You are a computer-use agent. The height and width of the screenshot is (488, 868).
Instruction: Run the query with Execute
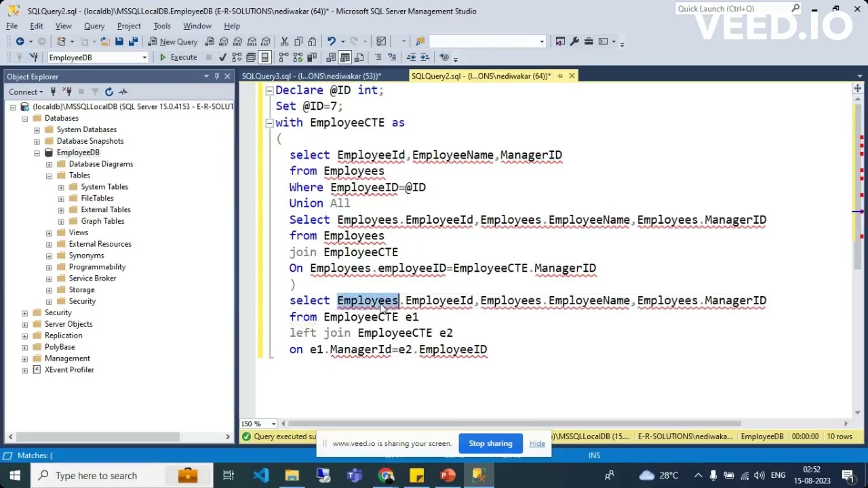click(178, 58)
